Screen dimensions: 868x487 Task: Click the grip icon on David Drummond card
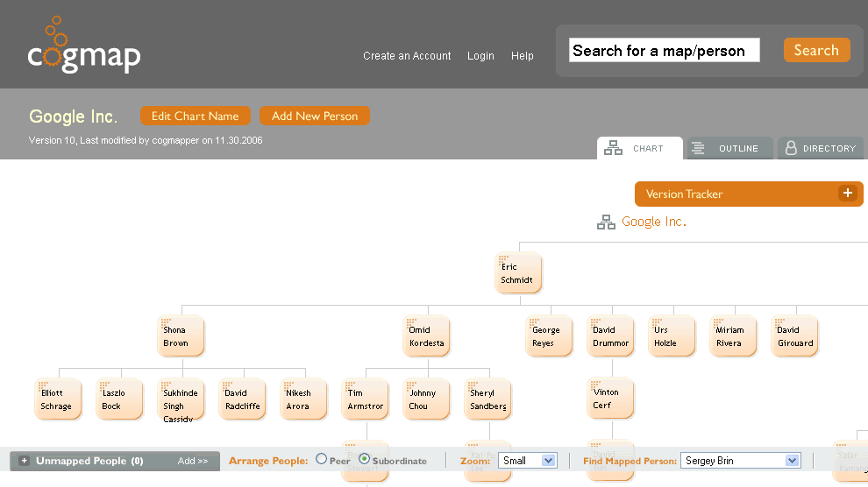(596, 322)
